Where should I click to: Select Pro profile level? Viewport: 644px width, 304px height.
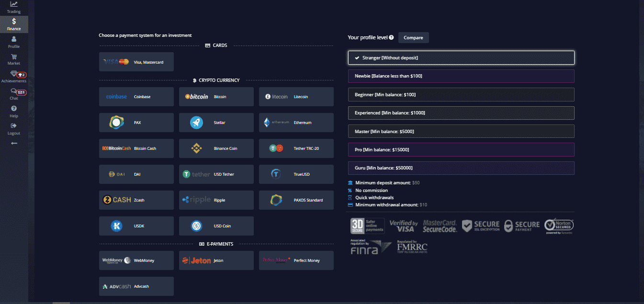[x=461, y=150]
